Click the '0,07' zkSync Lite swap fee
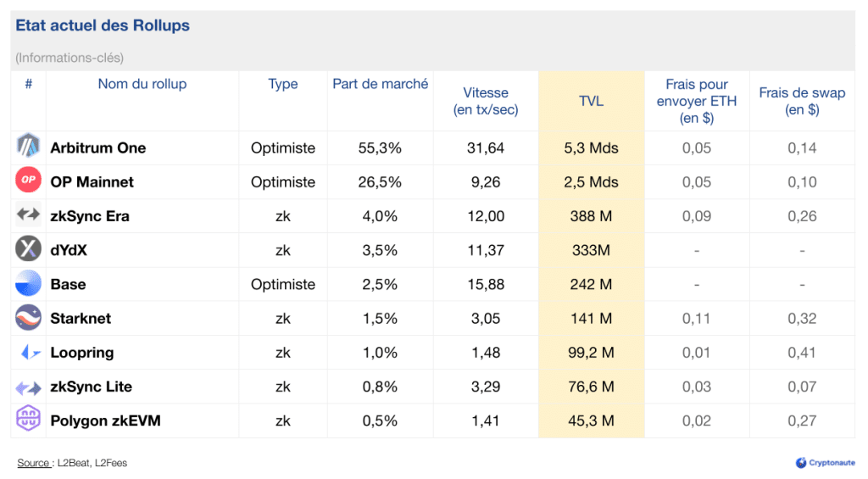Viewport: 868px width, 479px height. (x=802, y=387)
